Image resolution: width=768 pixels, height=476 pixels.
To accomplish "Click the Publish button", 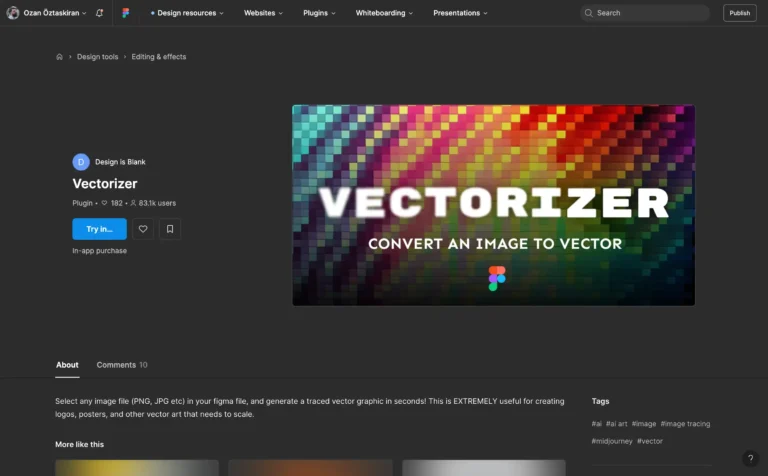I will click(x=740, y=13).
